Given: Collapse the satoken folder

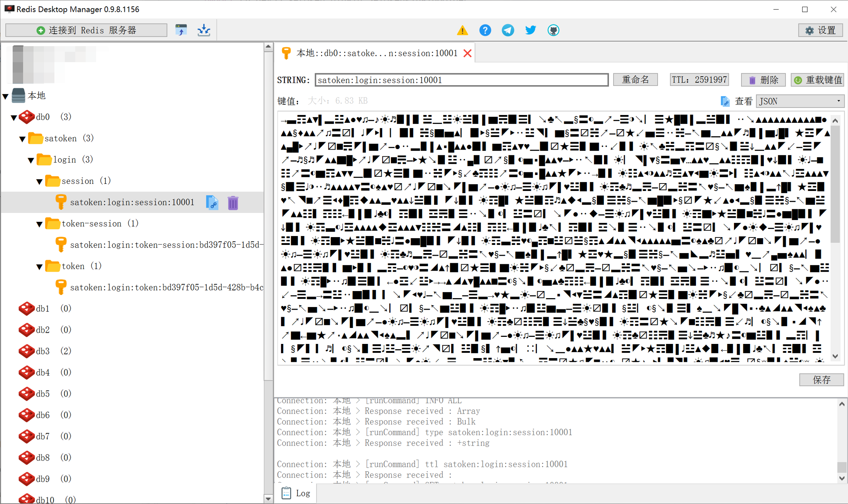Looking at the screenshot, I should coord(22,139).
